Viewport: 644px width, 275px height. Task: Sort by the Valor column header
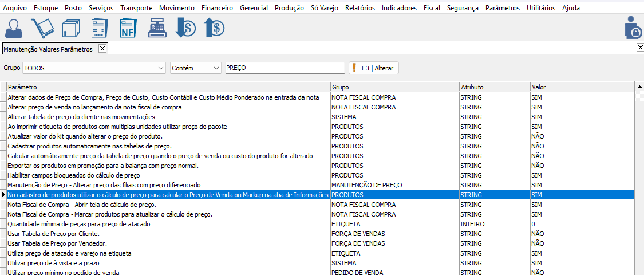point(581,87)
